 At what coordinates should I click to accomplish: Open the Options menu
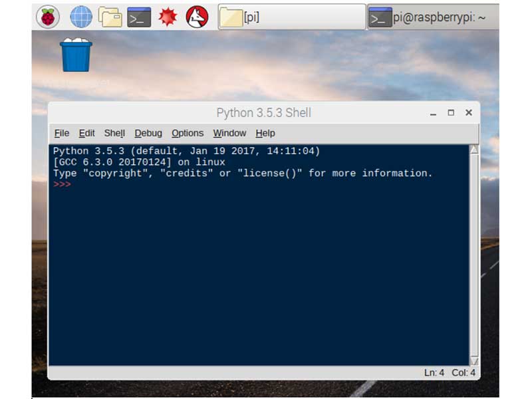(x=187, y=133)
